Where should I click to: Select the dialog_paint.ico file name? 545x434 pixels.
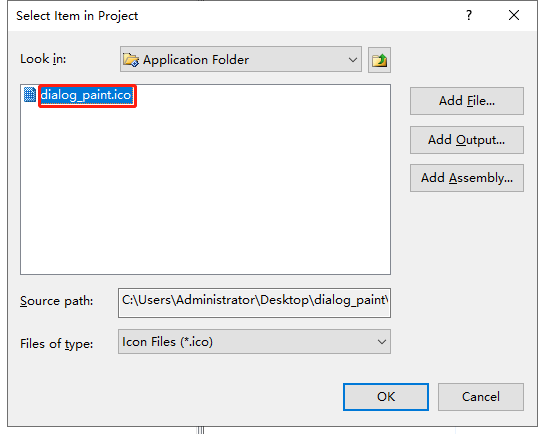tap(86, 95)
